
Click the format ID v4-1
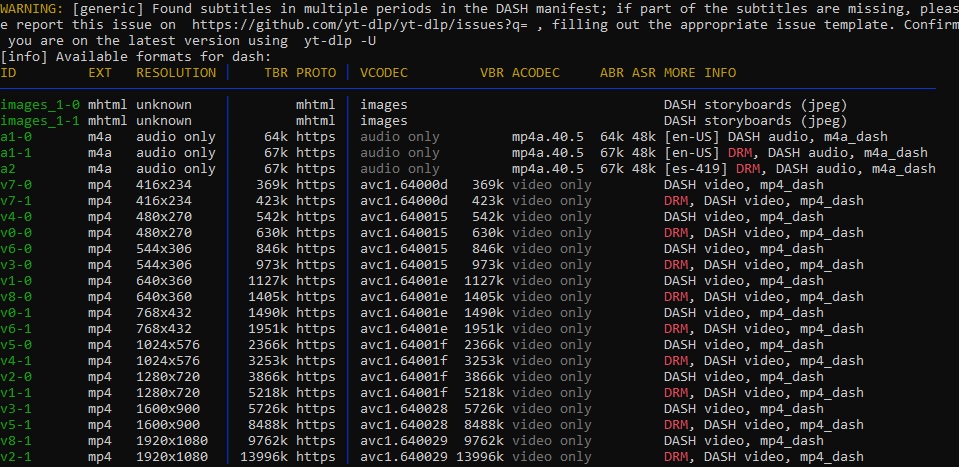click(x=16, y=361)
